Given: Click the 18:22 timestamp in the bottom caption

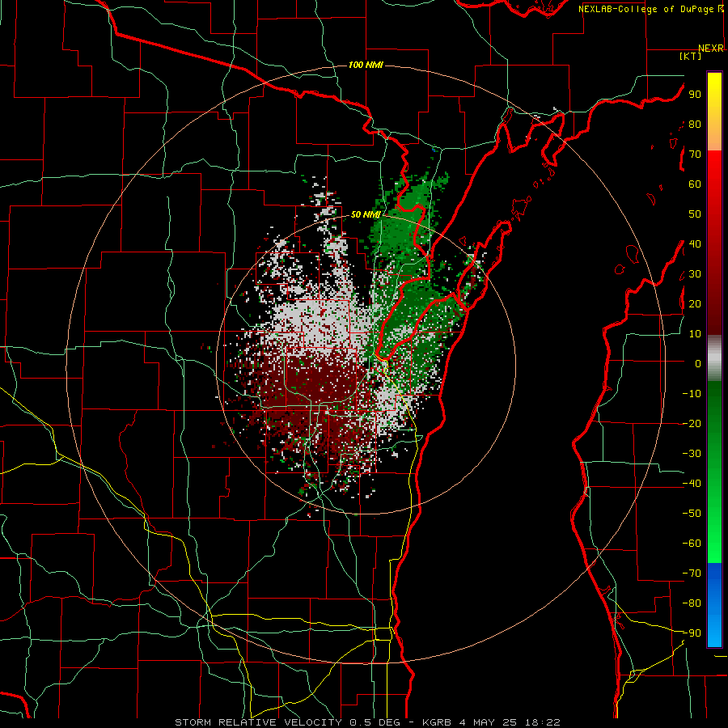Looking at the screenshot, I should (x=544, y=722).
